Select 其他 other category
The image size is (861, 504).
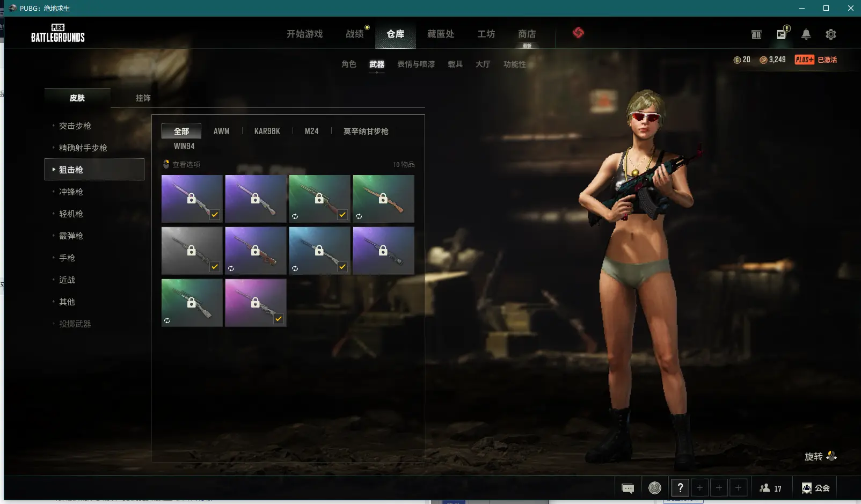(x=67, y=302)
